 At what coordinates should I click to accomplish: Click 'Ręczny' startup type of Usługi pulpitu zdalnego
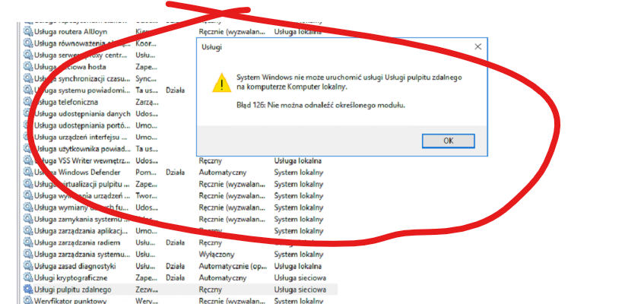[211, 290]
